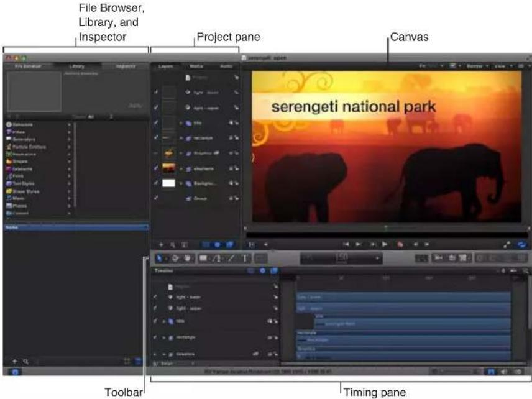Open the Media tab in Project pane
The image size is (532, 399).
tap(196, 66)
